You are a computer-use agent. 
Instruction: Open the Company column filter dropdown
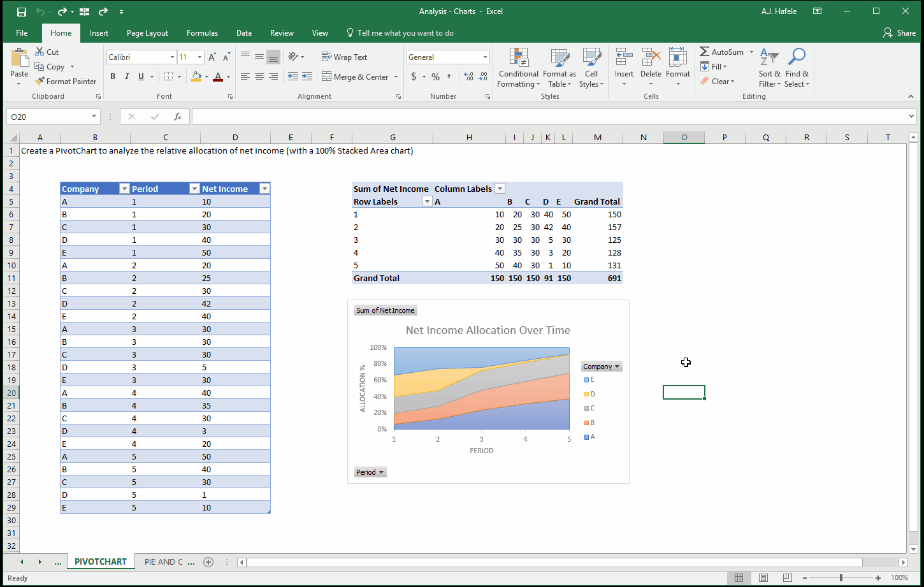pyautogui.click(x=124, y=189)
